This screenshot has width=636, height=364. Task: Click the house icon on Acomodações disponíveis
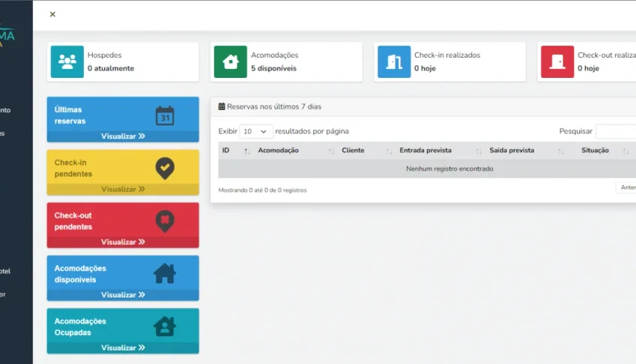click(165, 273)
